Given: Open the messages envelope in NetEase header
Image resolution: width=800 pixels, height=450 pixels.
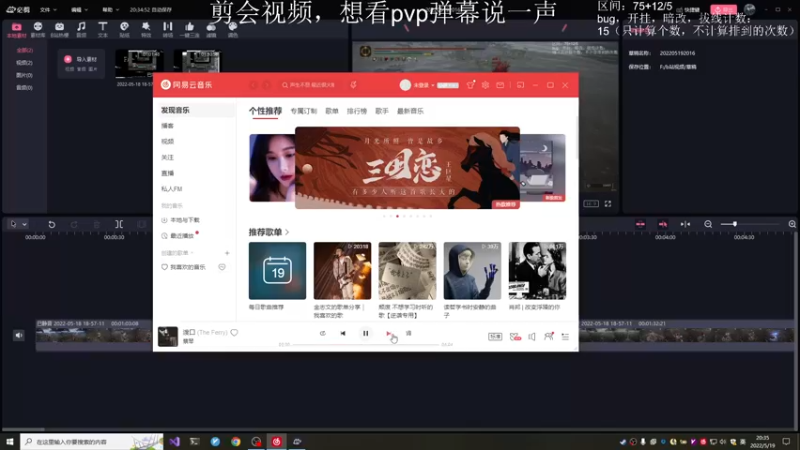Looking at the screenshot, I should pyautogui.click(x=500, y=85).
